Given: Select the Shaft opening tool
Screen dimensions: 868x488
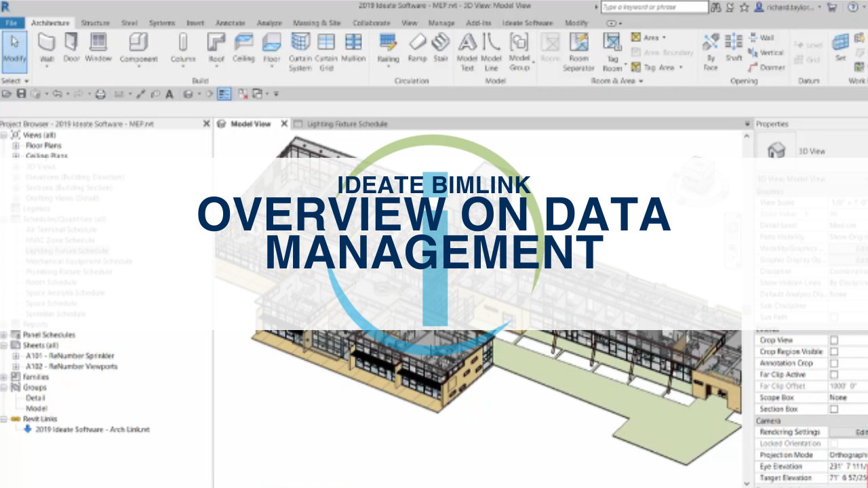Looking at the screenshot, I should (733, 51).
